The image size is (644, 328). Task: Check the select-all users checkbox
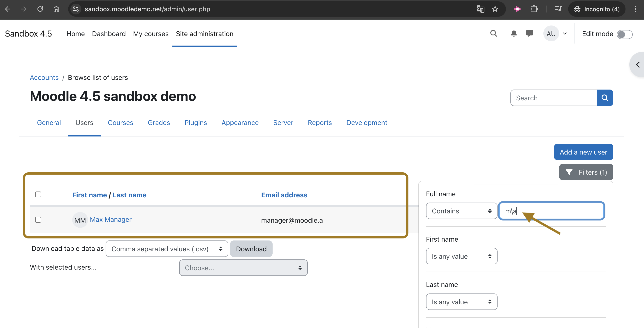[38, 194]
